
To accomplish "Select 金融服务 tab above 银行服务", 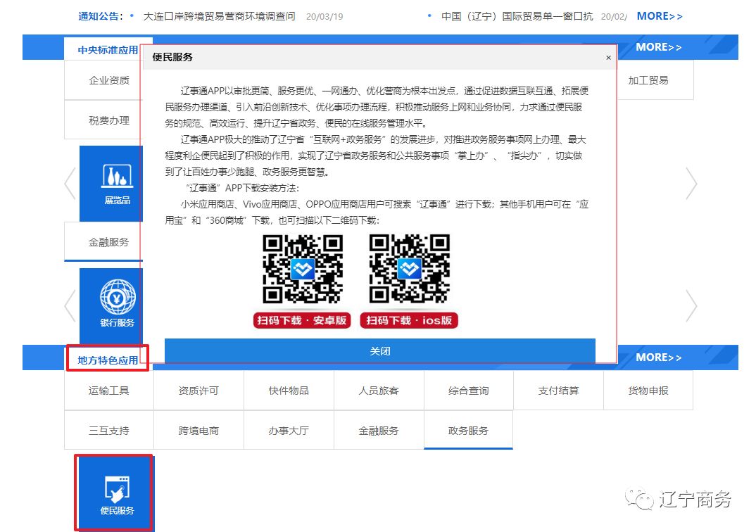I will pyautogui.click(x=109, y=242).
